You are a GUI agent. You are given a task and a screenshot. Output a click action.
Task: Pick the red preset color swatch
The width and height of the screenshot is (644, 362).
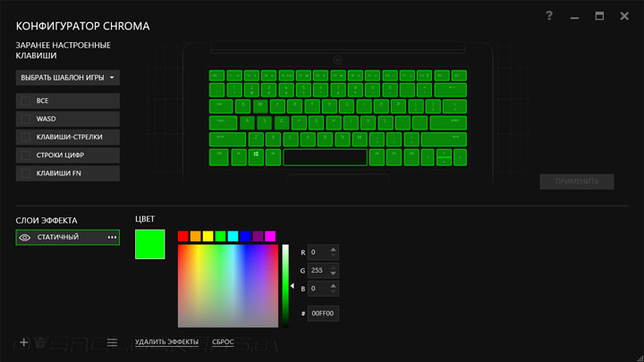tap(183, 236)
